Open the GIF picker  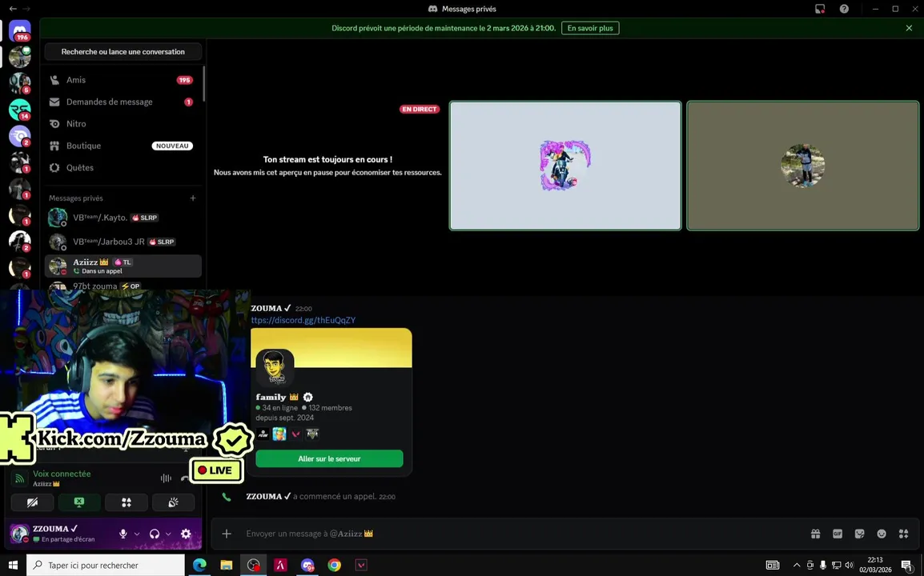[x=838, y=534]
